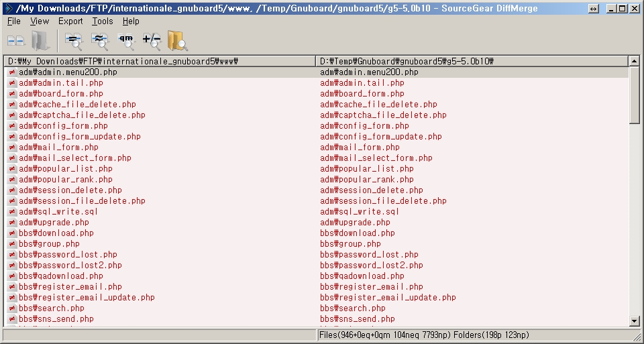The height and width of the screenshot is (344, 644).
Task: Click the DiffMerge app icon in title bar
Action: [8, 8]
